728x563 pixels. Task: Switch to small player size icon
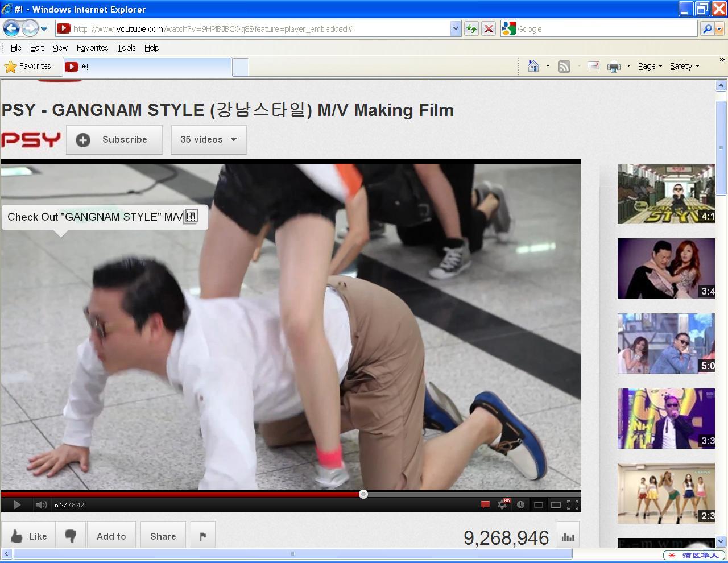538,504
